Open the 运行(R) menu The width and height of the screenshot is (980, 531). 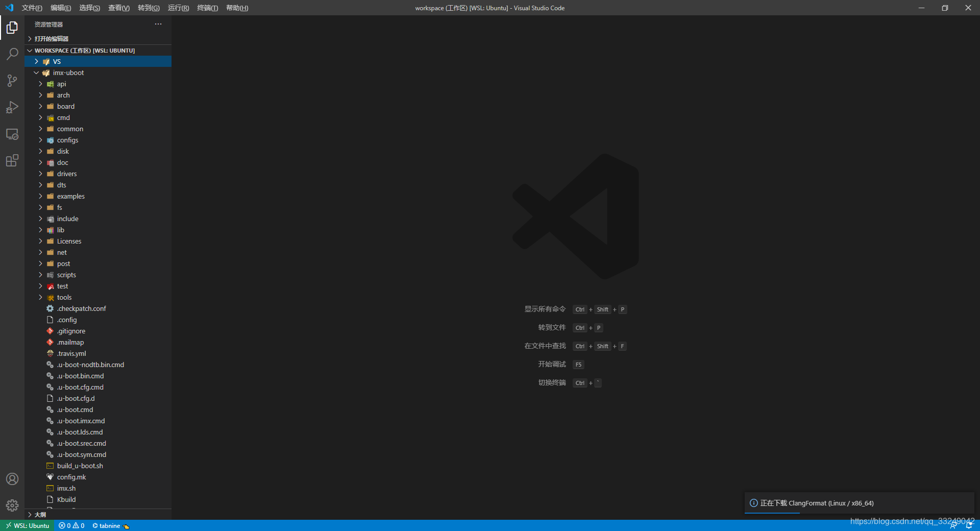[x=178, y=8]
